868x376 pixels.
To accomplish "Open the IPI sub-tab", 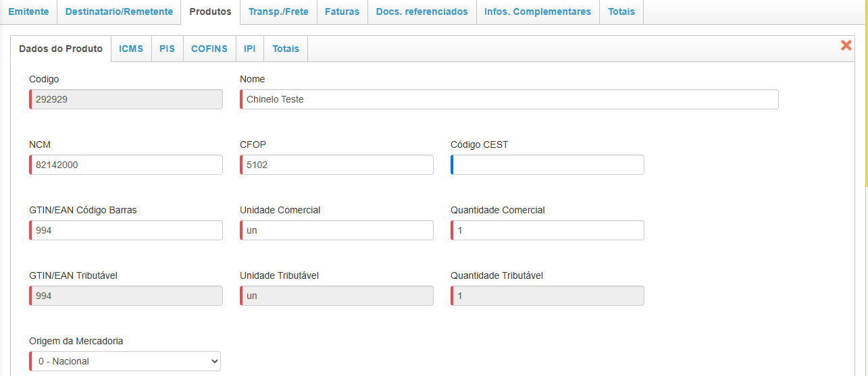I will 250,49.
